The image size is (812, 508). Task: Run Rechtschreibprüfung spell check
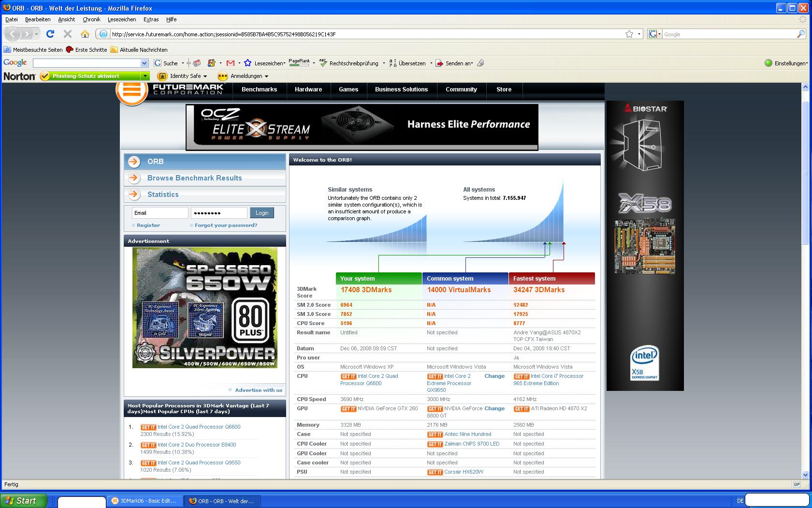349,63
